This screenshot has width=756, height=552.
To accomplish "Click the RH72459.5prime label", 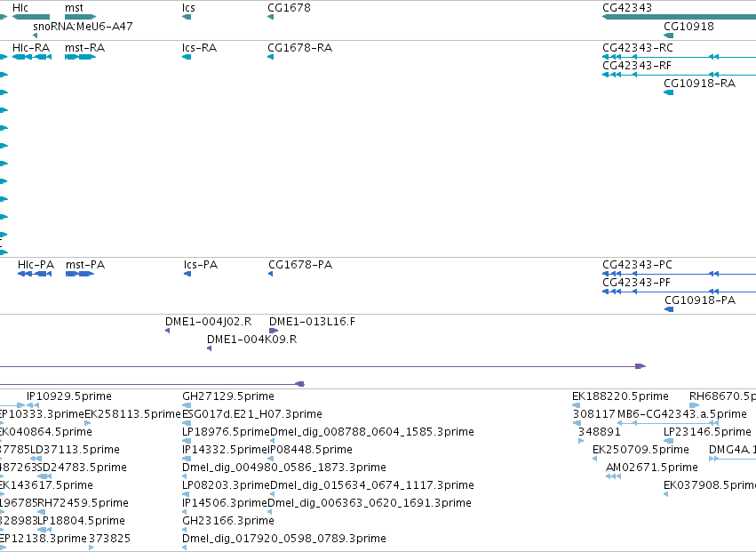I will click(83, 503).
